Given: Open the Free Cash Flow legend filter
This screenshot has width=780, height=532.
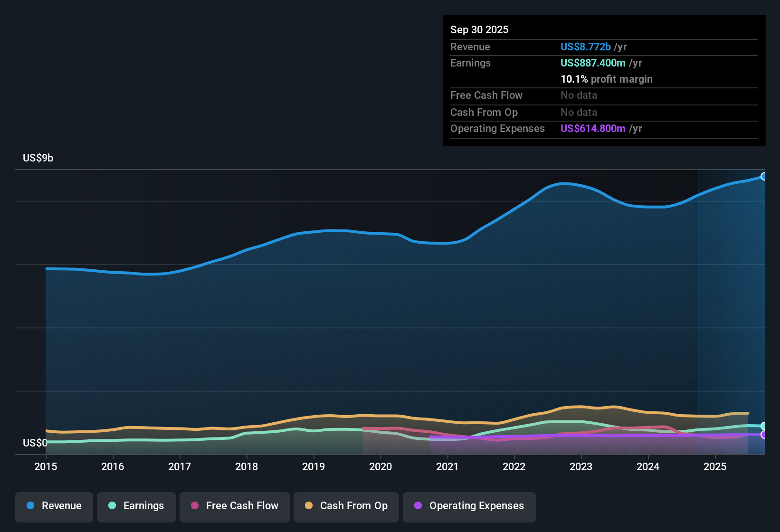Looking at the screenshot, I should coord(234,506).
